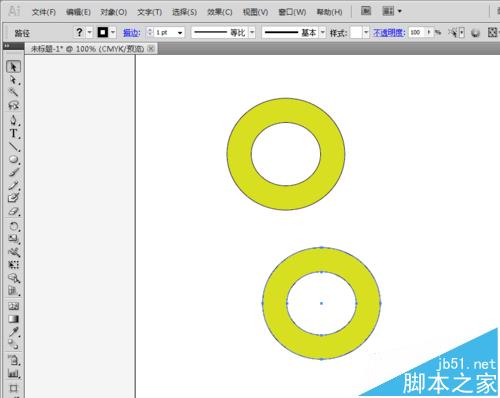Click the opacity value field showing 100
Screen dimensions: 500x398
(x=417, y=32)
